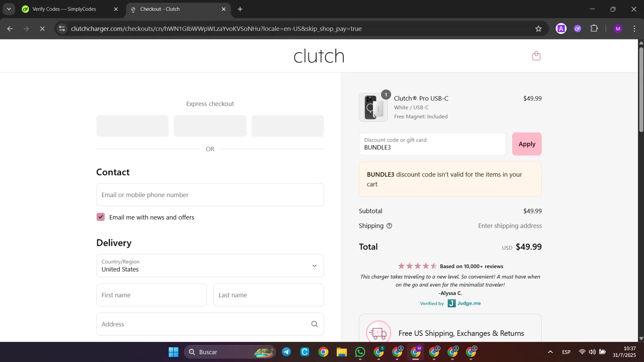The image size is (644, 362).
Task: Open a new browser tab
Action: [240, 9]
